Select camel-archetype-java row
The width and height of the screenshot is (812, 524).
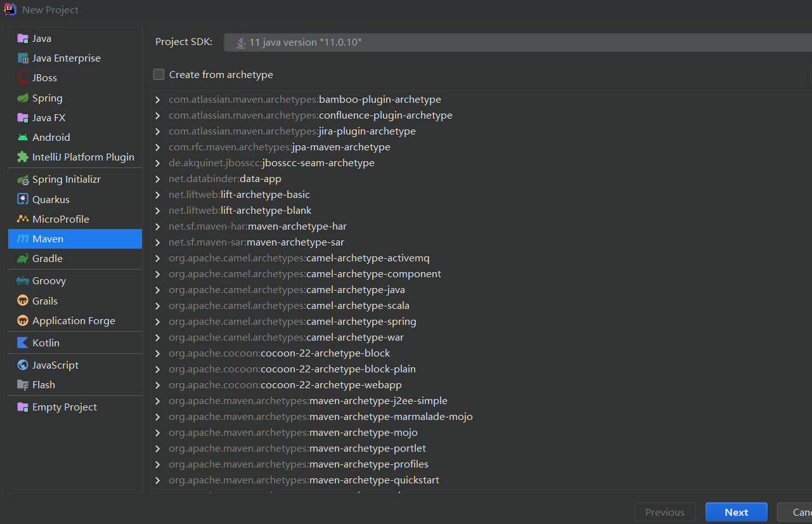pos(481,290)
